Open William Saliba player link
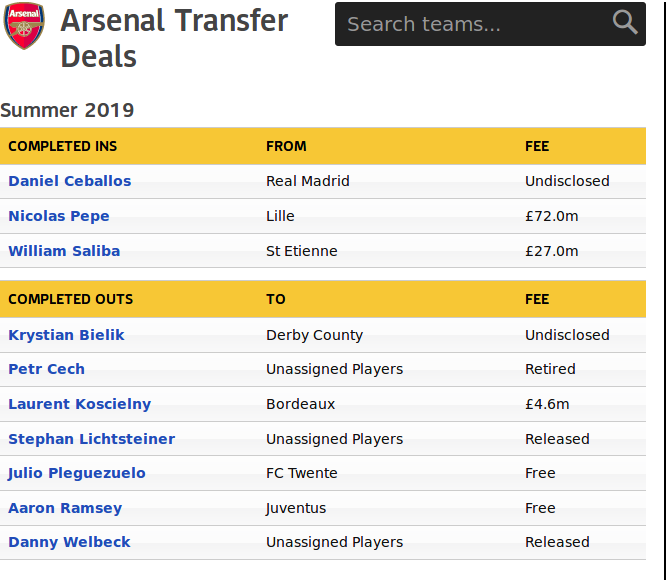This screenshot has width=666, height=580. coord(64,251)
